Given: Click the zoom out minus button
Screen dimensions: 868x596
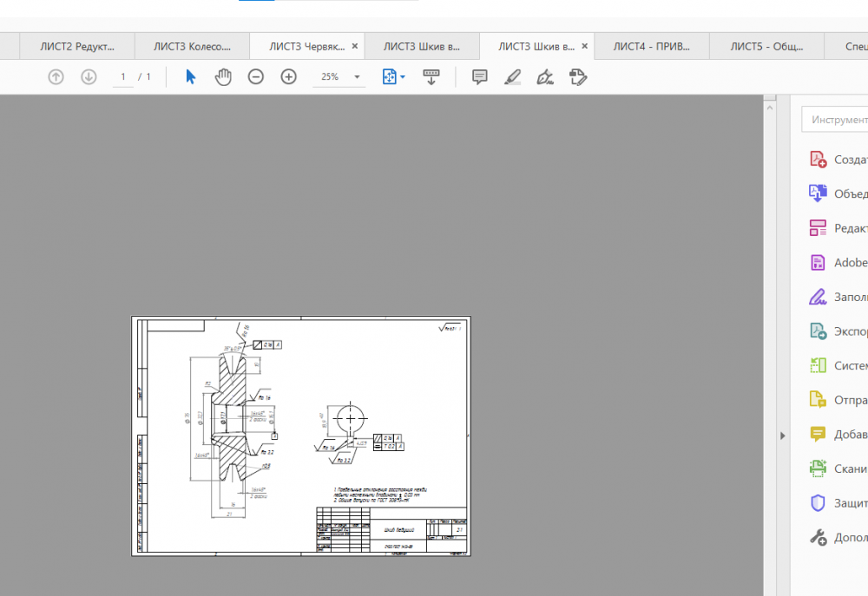Looking at the screenshot, I should (x=256, y=77).
